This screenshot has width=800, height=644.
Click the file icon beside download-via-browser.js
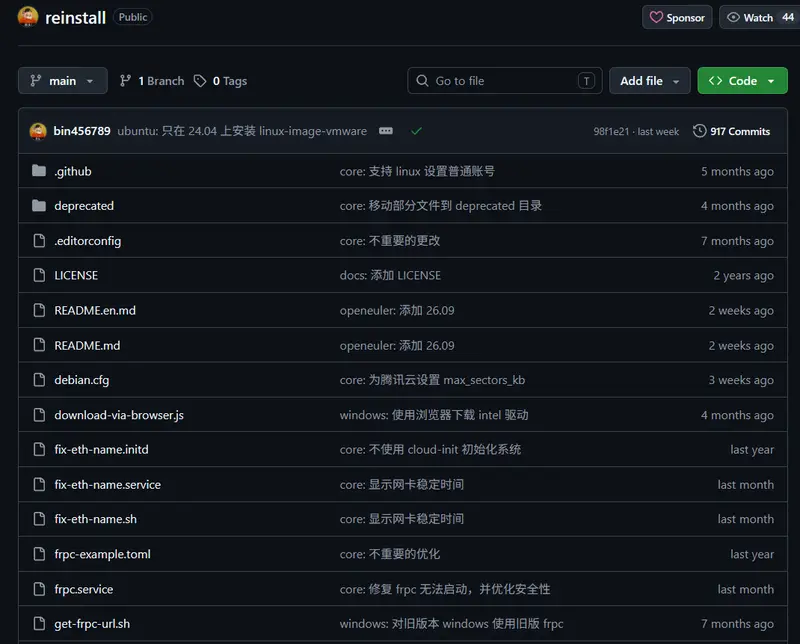click(x=39, y=415)
